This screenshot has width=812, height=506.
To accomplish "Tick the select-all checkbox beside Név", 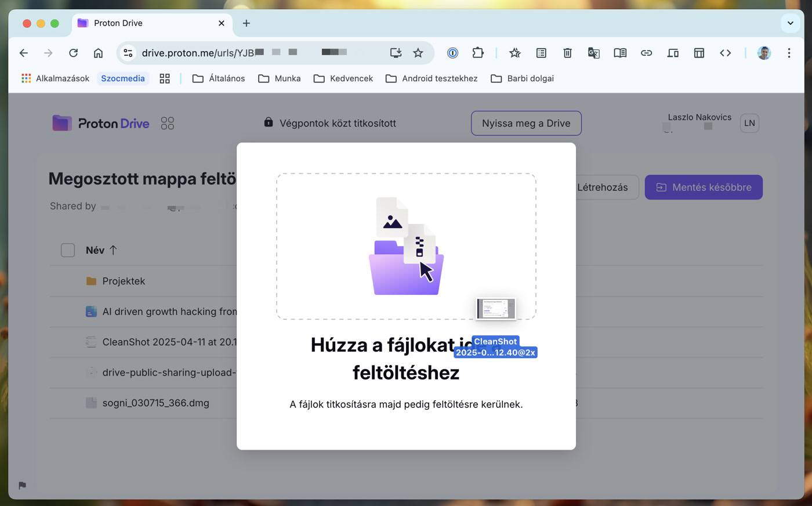I will pos(68,250).
